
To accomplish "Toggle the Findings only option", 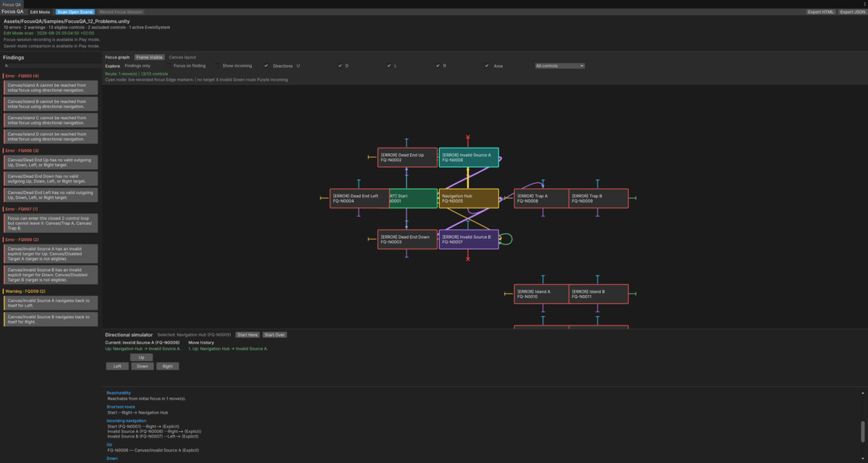I will (x=168, y=66).
